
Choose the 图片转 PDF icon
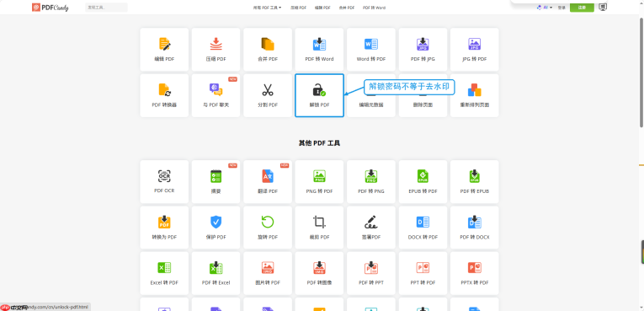[x=268, y=268]
